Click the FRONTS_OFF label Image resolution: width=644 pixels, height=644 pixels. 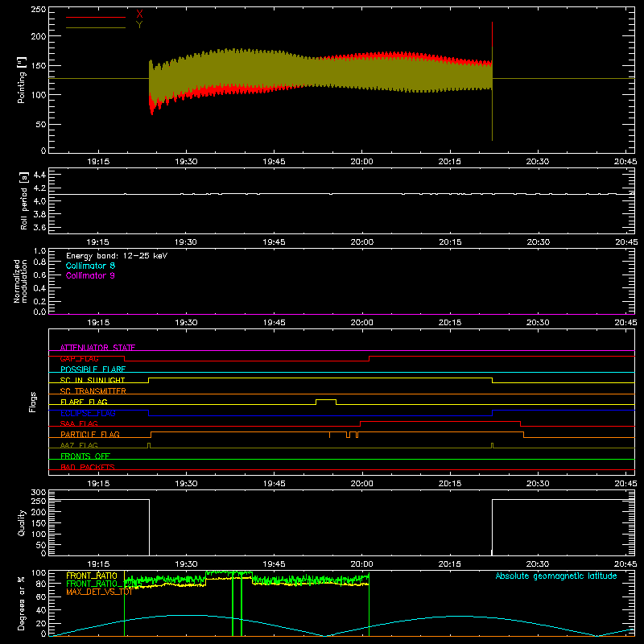click(85, 456)
